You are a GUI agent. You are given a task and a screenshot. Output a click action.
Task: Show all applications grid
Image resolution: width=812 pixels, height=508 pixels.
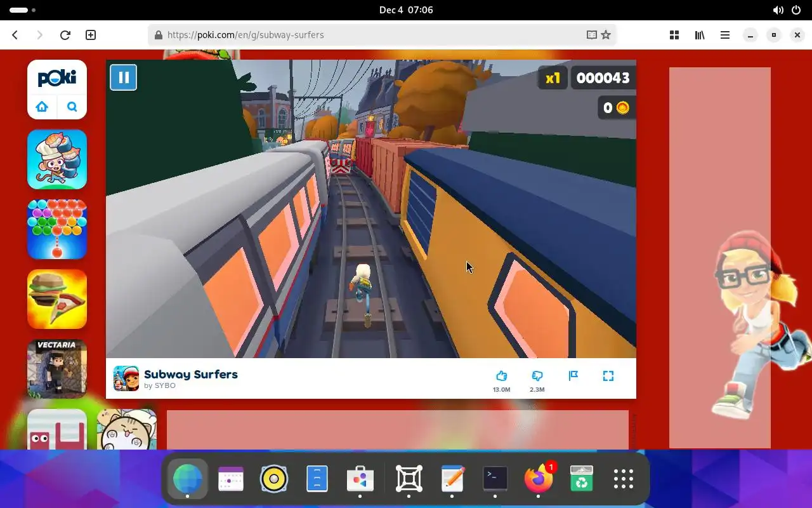(x=624, y=479)
